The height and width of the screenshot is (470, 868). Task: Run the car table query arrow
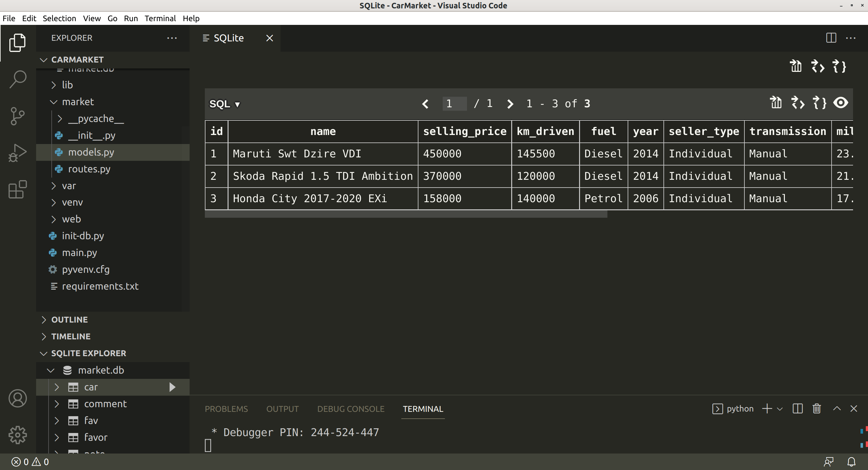(172, 387)
